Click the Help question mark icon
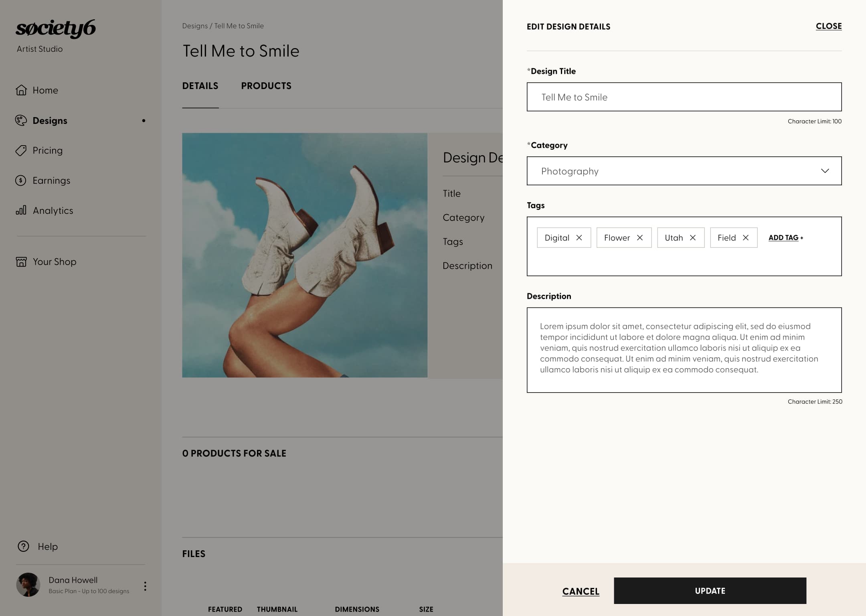 pos(23,546)
